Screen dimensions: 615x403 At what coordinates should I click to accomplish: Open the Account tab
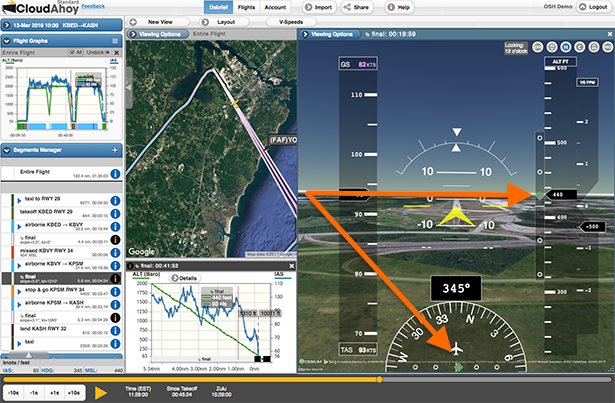275,7
